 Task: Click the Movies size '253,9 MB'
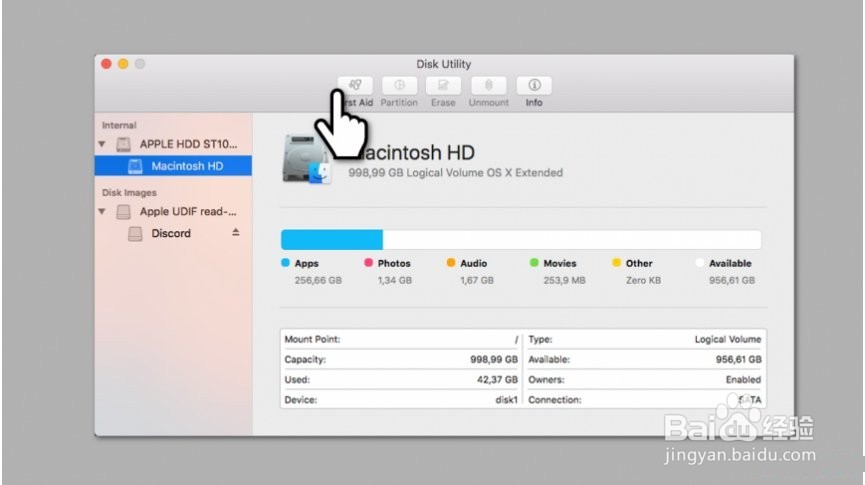(564, 280)
